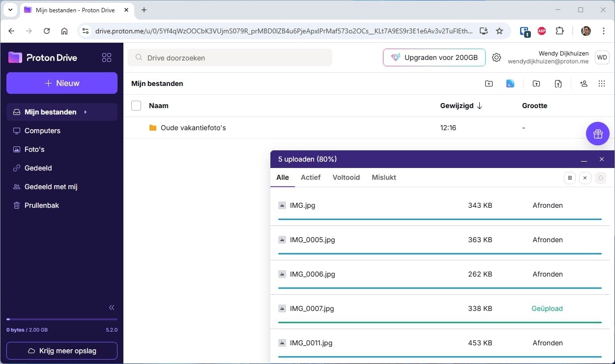Minimize the upload progress panel

click(584, 159)
